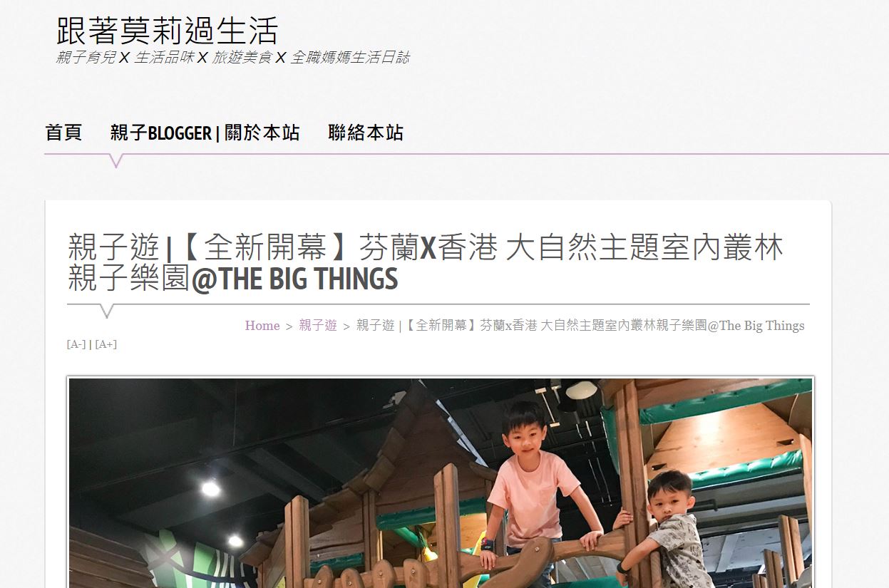Image resolution: width=889 pixels, height=588 pixels.
Task: Click the bright ceiling spotlight in the photo
Action: pos(210,488)
